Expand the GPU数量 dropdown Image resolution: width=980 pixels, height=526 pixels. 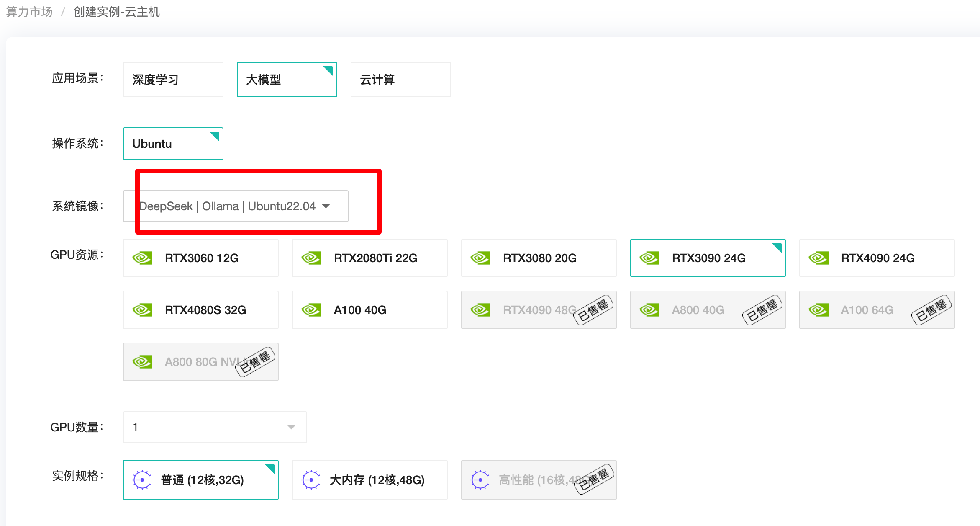pos(215,427)
